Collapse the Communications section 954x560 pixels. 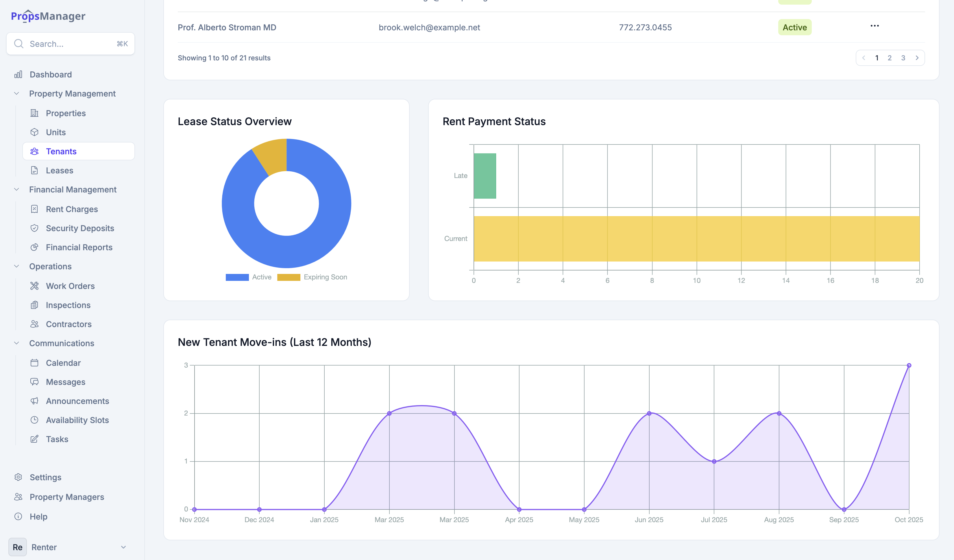click(16, 343)
